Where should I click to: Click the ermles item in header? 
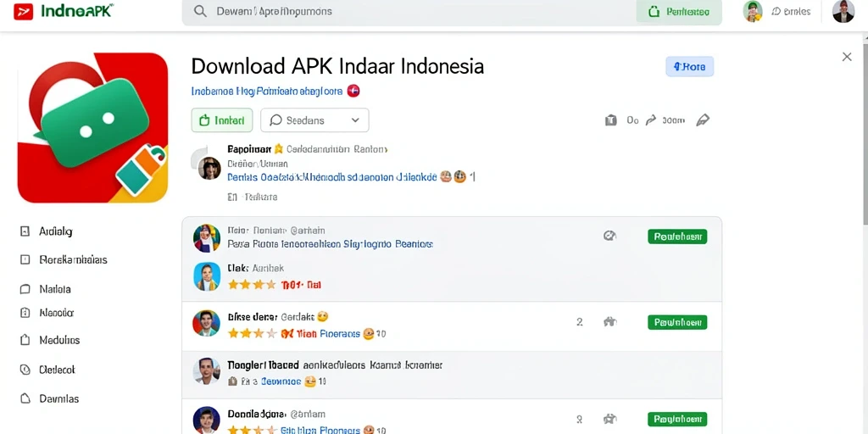[x=791, y=11]
